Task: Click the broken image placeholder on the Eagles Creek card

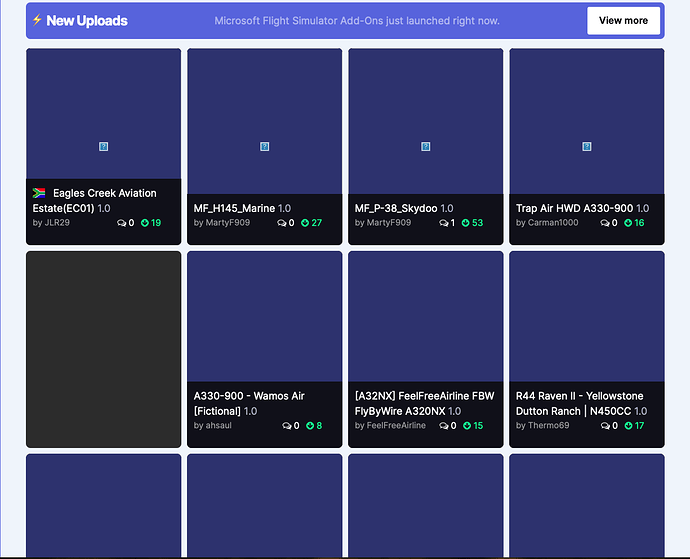Action: tap(103, 147)
